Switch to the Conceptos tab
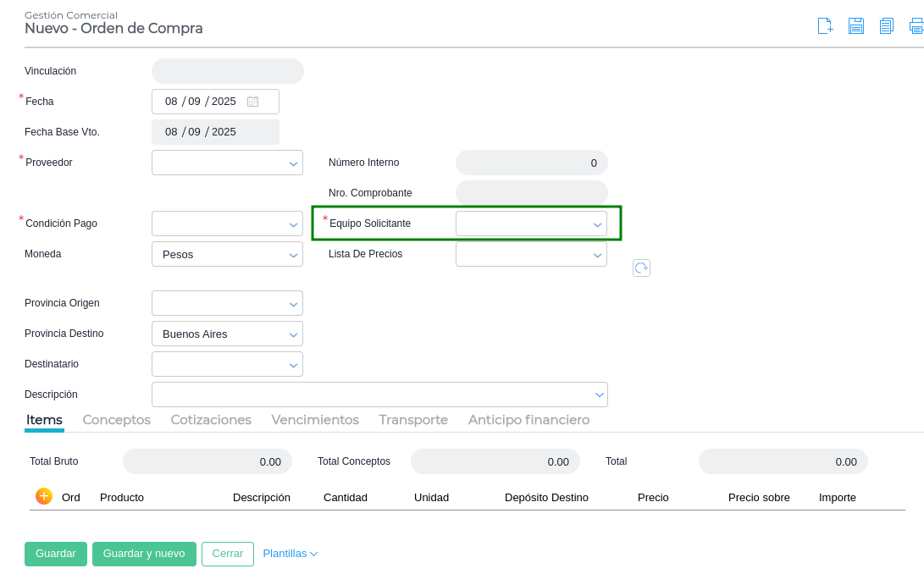This screenshot has height=574, width=924. coord(117,420)
